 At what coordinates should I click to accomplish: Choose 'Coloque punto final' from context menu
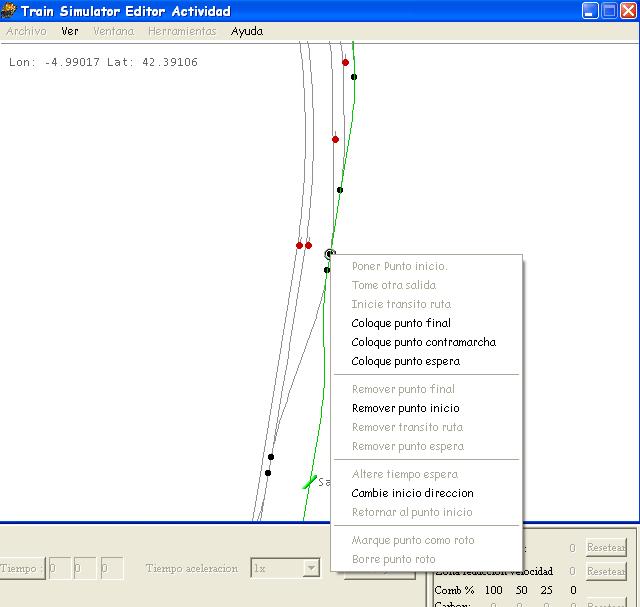pyautogui.click(x=401, y=323)
